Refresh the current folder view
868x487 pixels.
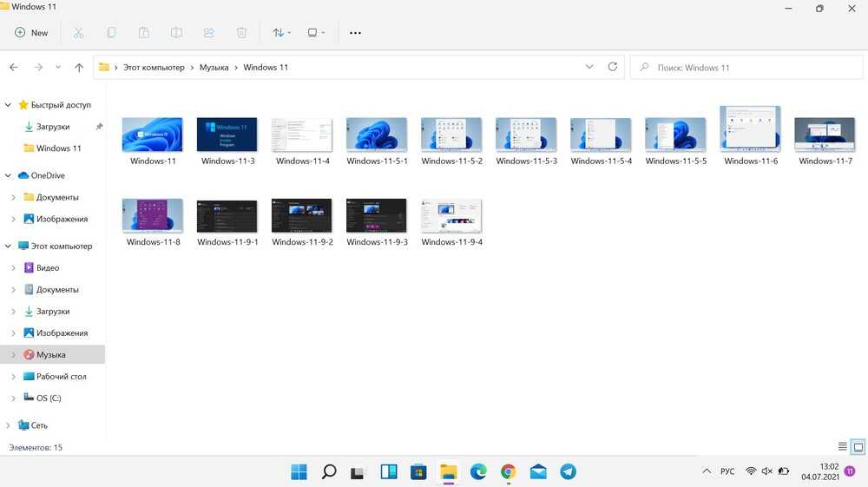(613, 67)
